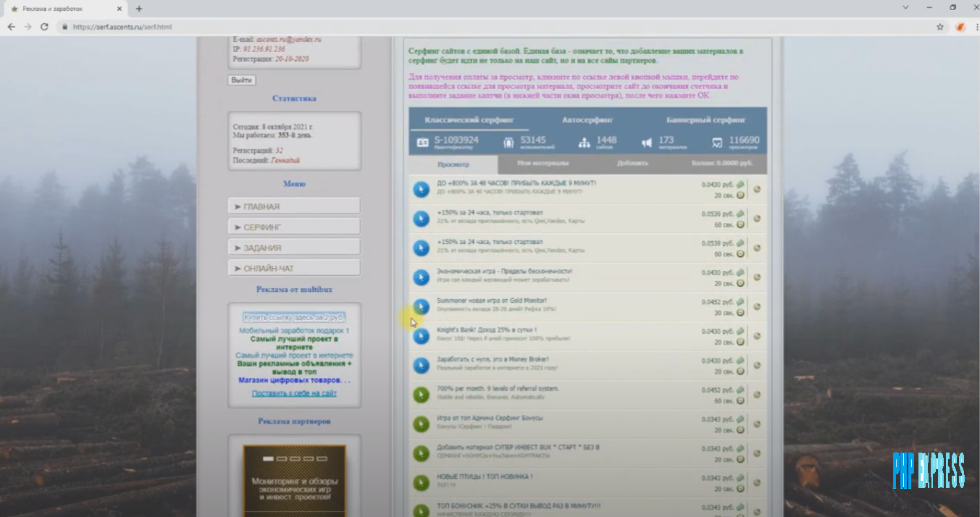The image size is (980, 517).
Task: Click the partner banner 'Мониторинг и обзоры'
Action: pos(294,481)
